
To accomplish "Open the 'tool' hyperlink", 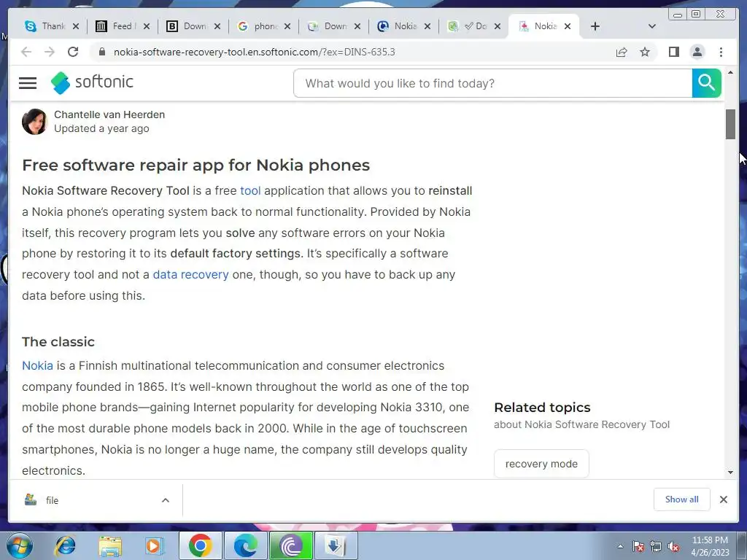I will tap(250, 190).
